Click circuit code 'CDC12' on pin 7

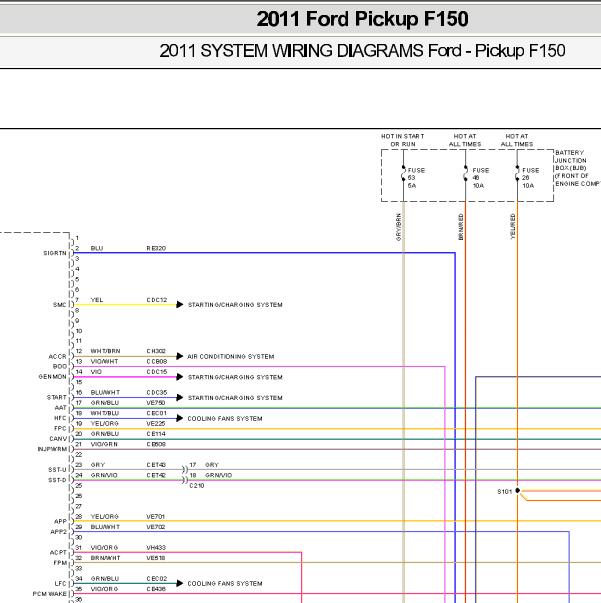pyautogui.click(x=157, y=300)
